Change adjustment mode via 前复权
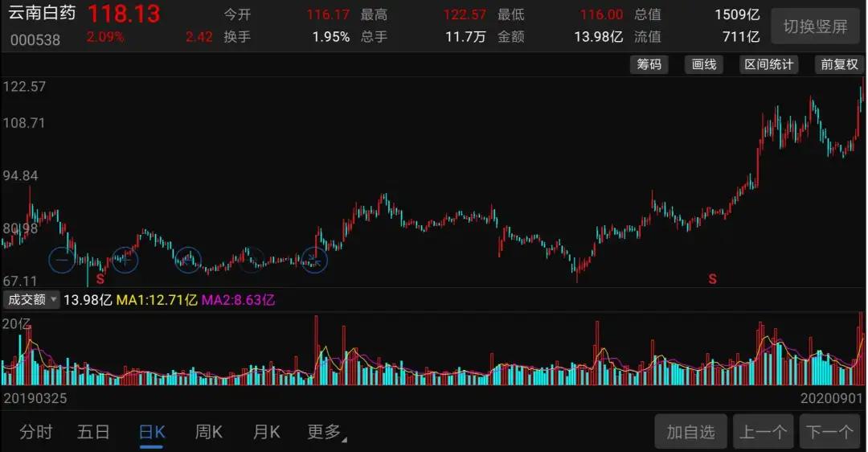Viewport: 868px width, 452px height. (838, 64)
